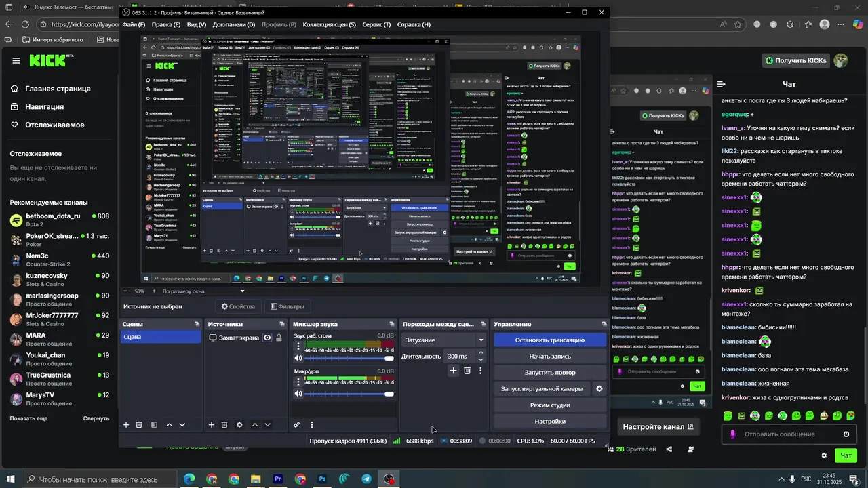Open OBS Настройки settings button

[550, 422]
